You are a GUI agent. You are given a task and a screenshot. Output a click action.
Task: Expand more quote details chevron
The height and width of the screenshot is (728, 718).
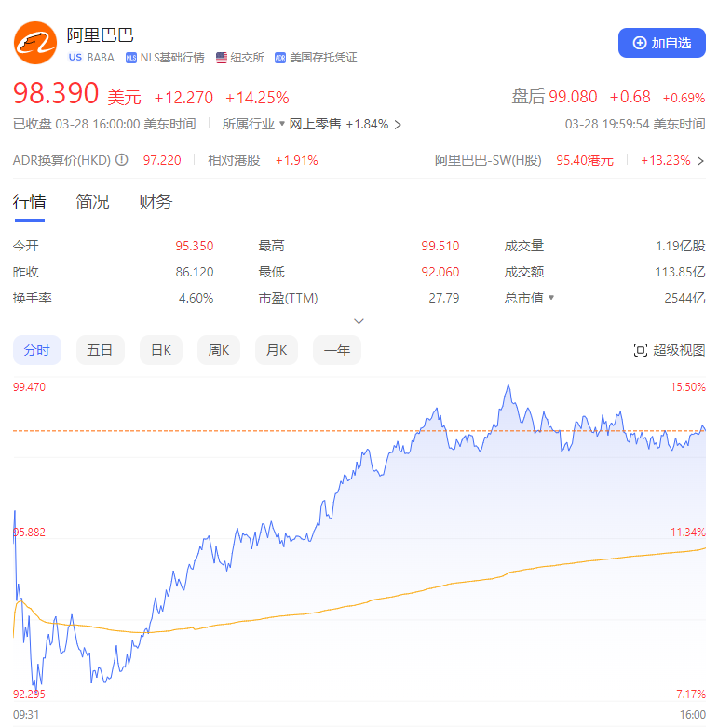[x=359, y=321]
